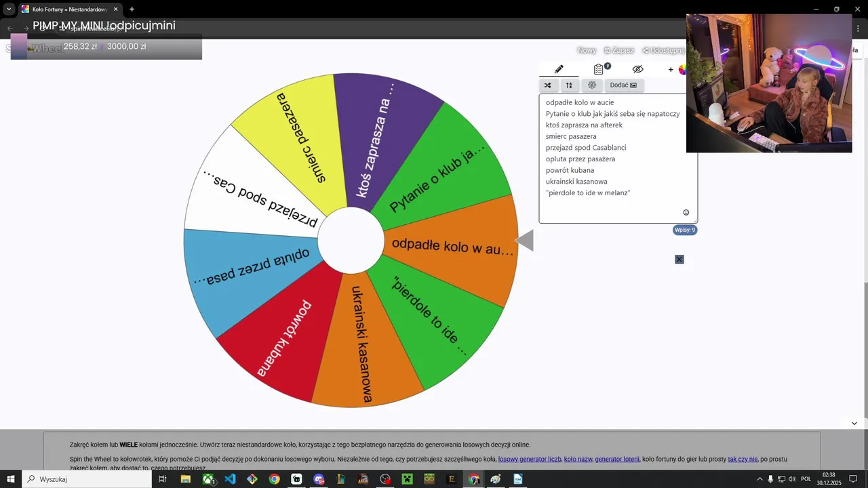Open the Minecraft creeper taskbar icon
The width and height of the screenshot is (868, 488).
click(x=407, y=479)
